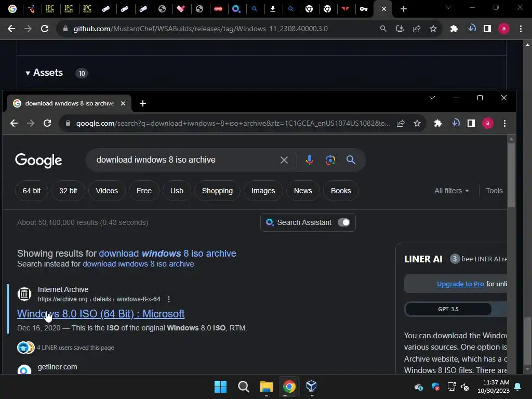
Task: Open zoom magnifier icon in GitHub address bar
Action: pos(383,29)
